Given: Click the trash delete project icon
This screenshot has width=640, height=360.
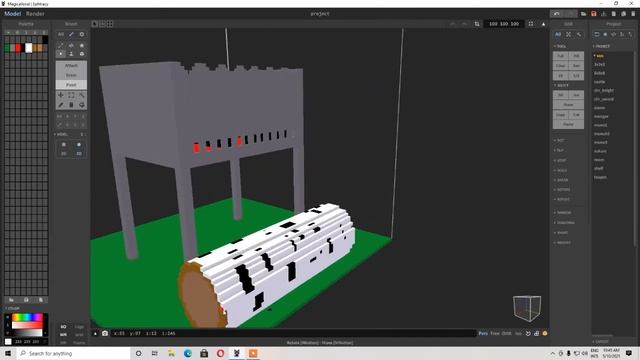Looking at the screenshot, I should click(633, 14).
